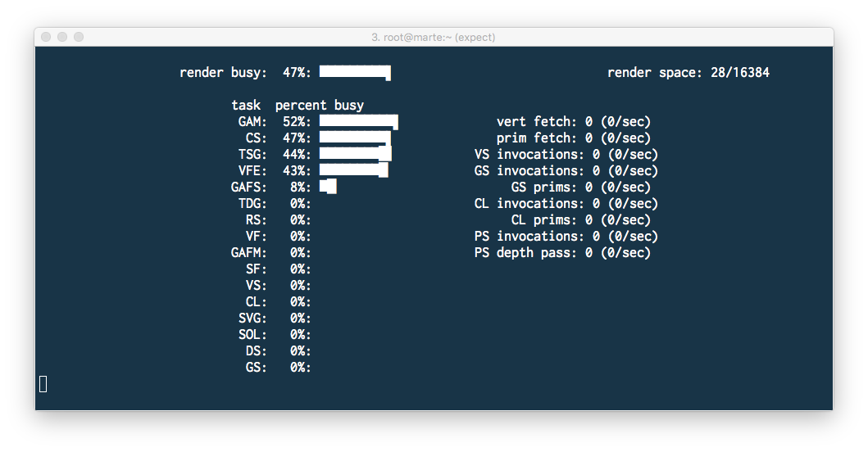Click the render space 28/16384 text
Screen dimensions: 868x452
[688, 73]
